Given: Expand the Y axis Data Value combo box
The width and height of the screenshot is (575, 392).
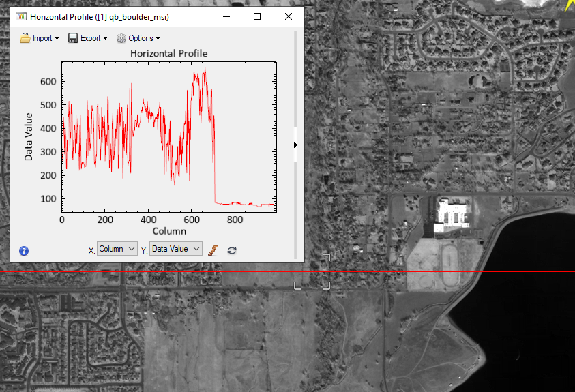Looking at the screenshot, I should (176, 249).
